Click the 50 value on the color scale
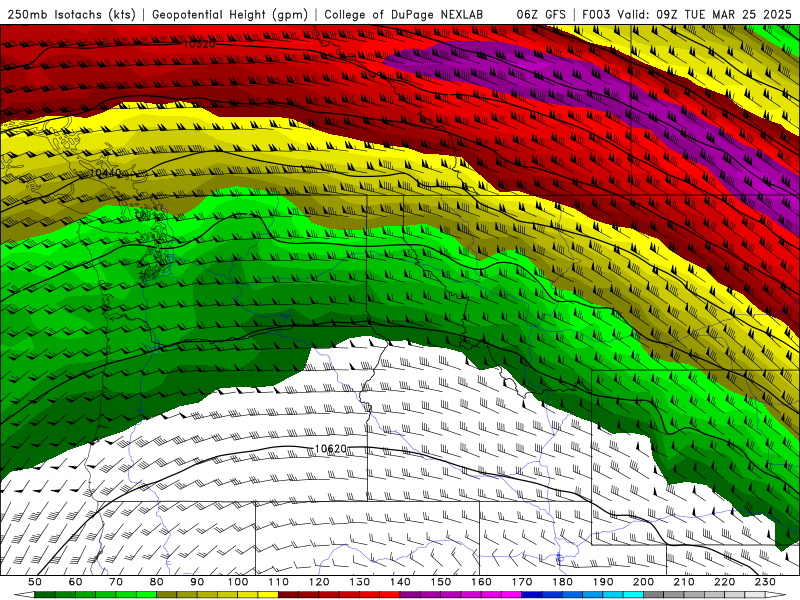The width and height of the screenshot is (800, 600). [x=35, y=582]
